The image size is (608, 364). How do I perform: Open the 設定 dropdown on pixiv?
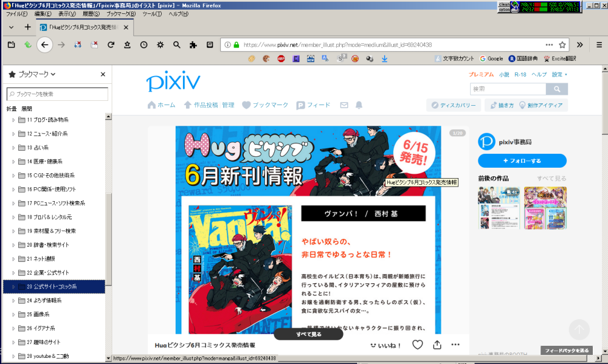click(x=559, y=74)
